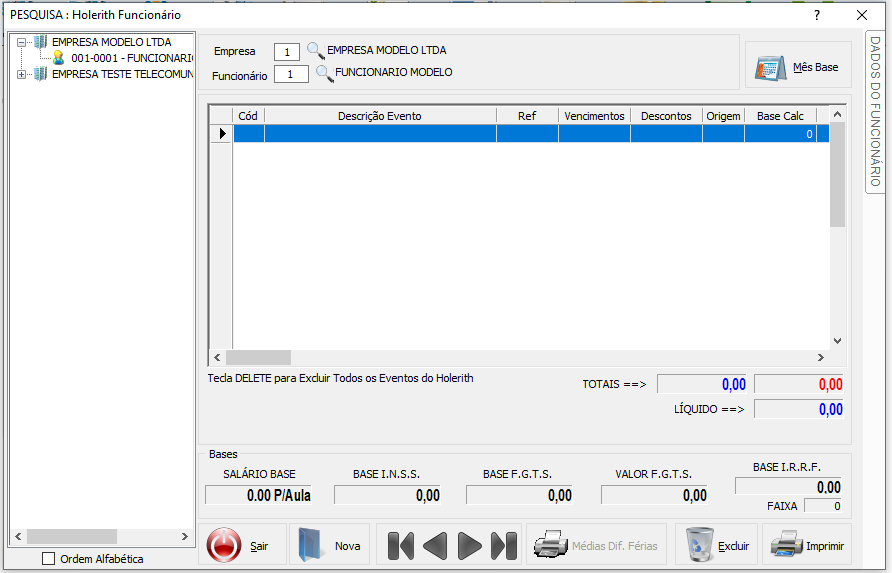Click the Vencimentos column header
892x573 pixels.
pos(594,116)
